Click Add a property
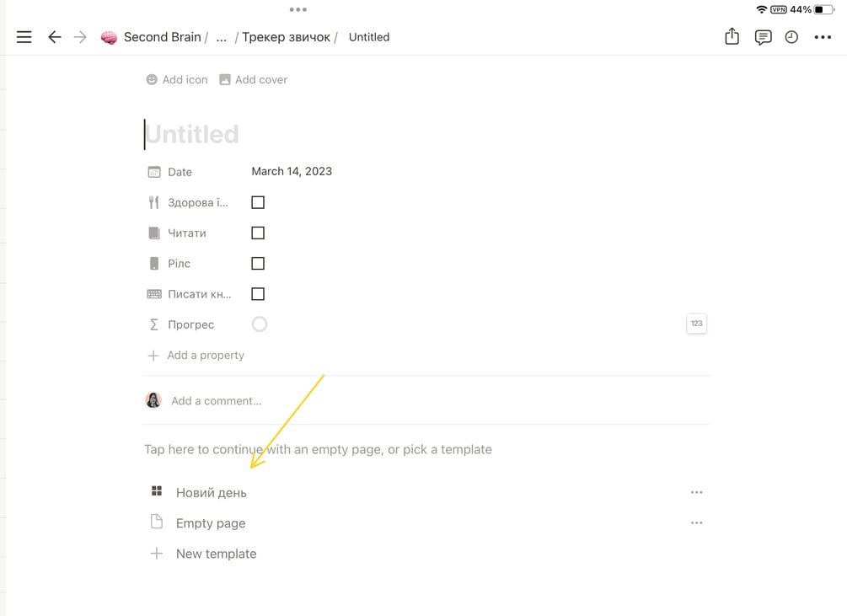 point(205,356)
